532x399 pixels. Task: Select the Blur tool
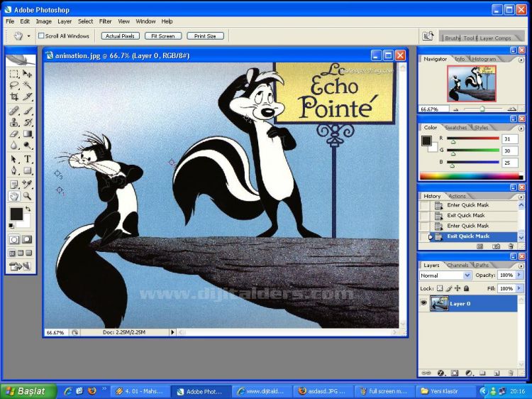[14, 146]
